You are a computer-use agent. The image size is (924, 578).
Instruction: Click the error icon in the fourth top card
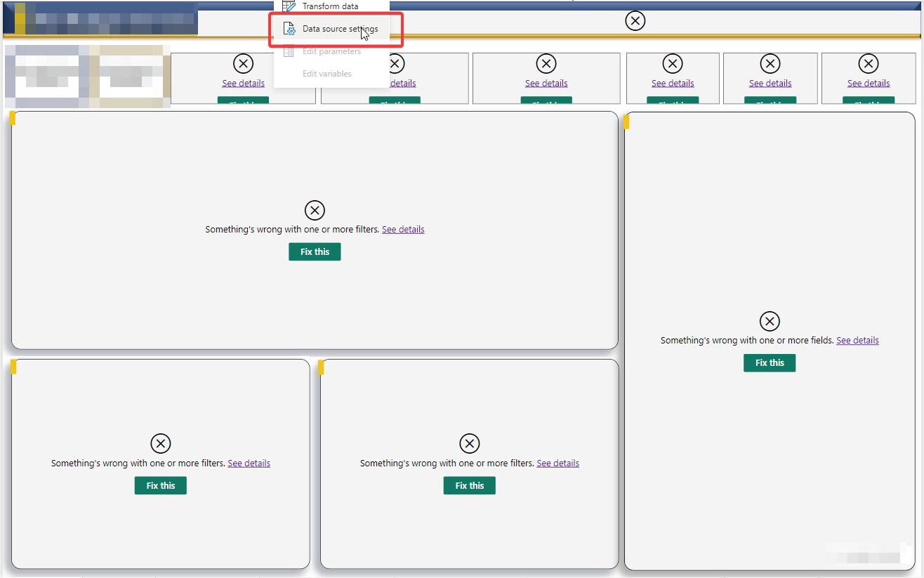(x=673, y=64)
